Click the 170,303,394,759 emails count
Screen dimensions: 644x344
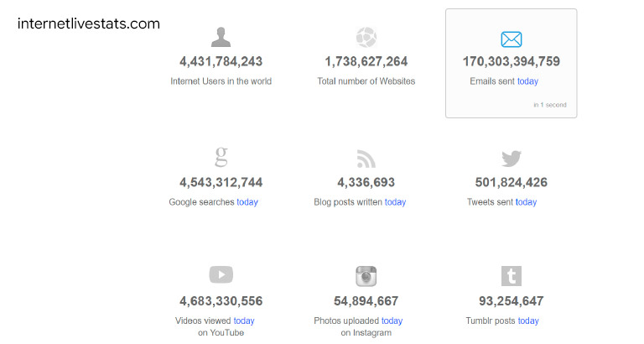click(x=512, y=61)
